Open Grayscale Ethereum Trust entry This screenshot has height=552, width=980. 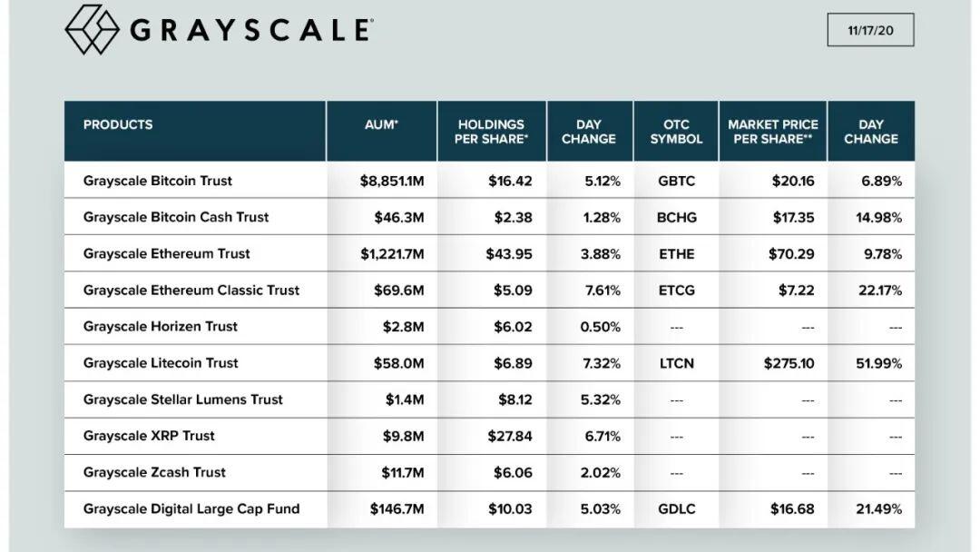click(x=166, y=253)
